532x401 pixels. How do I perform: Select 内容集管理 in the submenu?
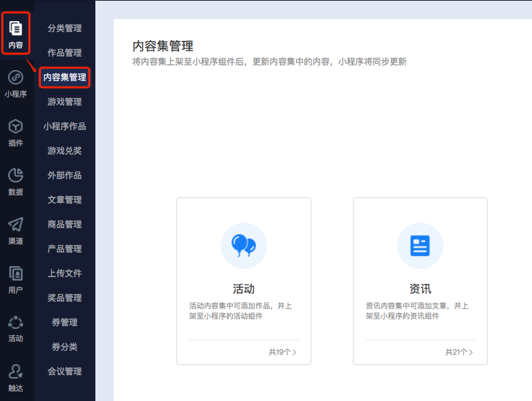coord(65,78)
